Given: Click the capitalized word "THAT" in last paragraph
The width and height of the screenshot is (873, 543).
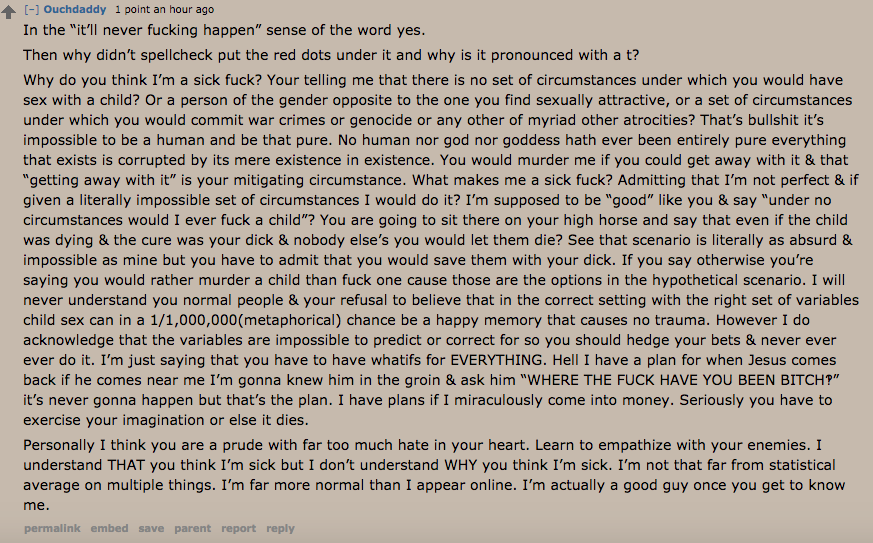Looking at the screenshot, I should [126, 465].
